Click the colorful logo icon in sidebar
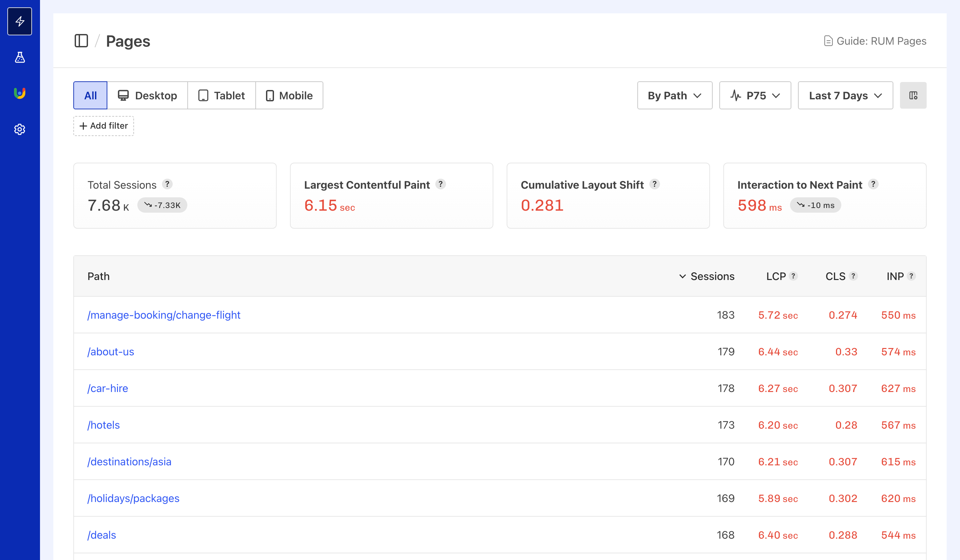960x560 pixels. pos(19,93)
